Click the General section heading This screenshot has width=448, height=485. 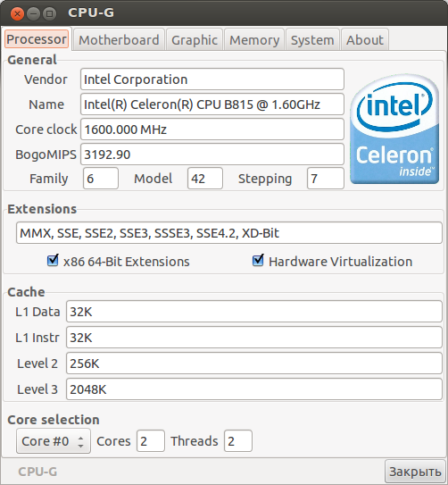click(32, 60)
